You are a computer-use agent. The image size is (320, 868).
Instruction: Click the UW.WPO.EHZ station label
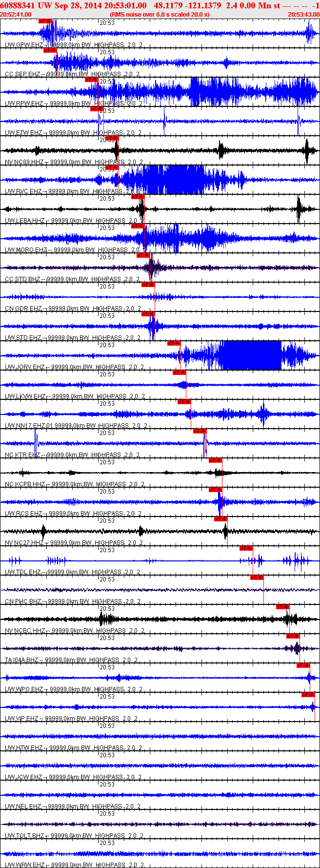(24, 689)
